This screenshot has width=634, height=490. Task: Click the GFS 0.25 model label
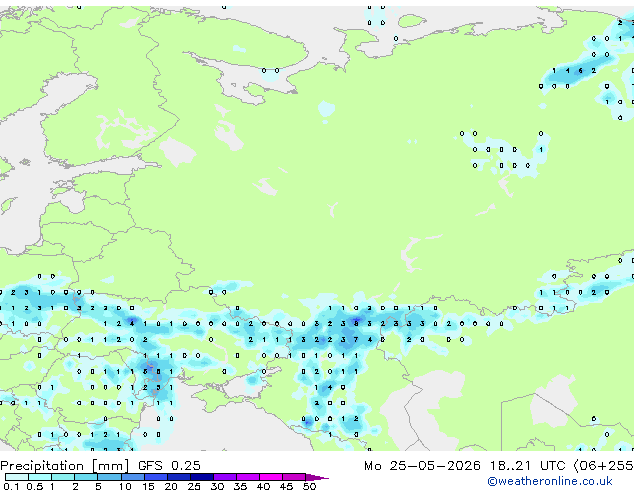click(x=169, y=466)
